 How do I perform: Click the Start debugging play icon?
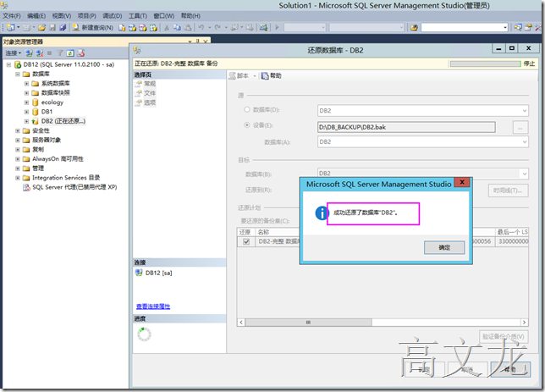tap(277, 27)
